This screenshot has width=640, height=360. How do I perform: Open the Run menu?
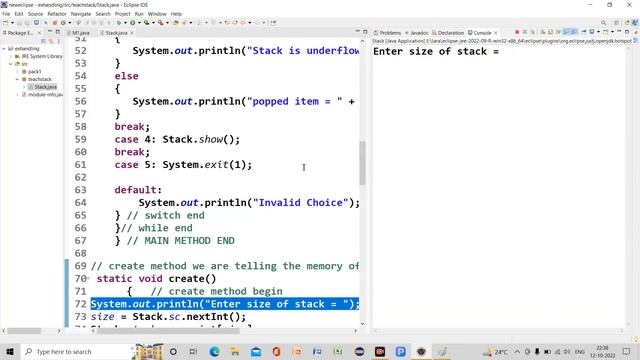(x=139, y=14)
